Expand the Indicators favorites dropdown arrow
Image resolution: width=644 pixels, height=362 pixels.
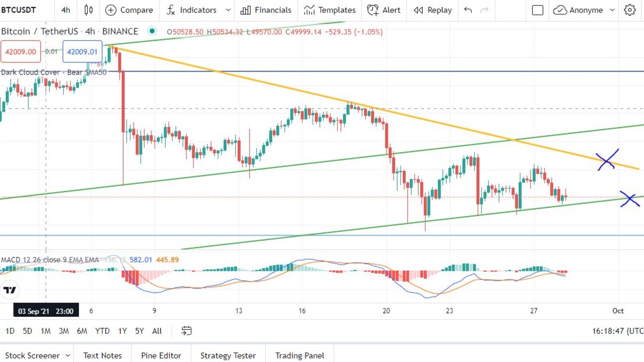click(x=227, y=10)
